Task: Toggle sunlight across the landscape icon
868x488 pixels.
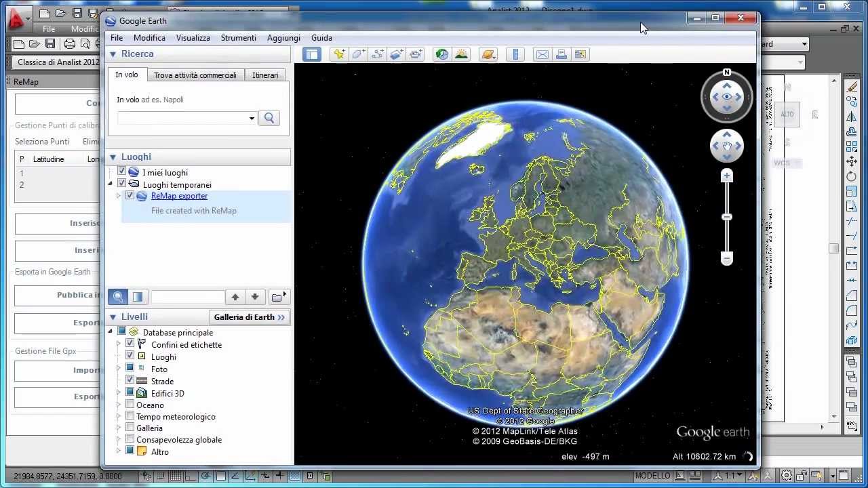Action: point(461,54)
